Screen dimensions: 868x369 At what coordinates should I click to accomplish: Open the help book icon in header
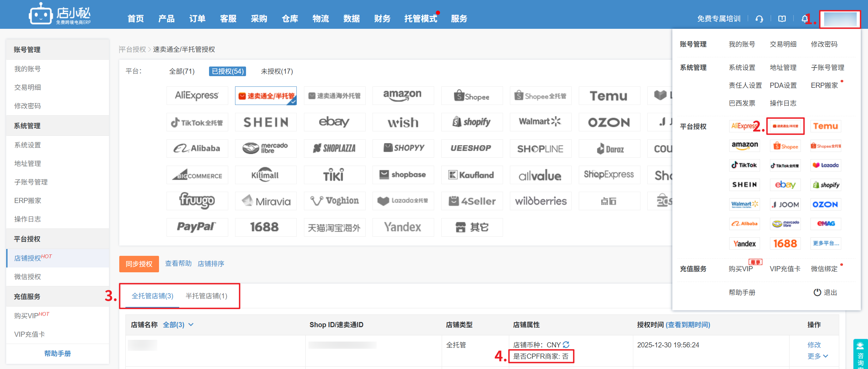tap(782, 19)
